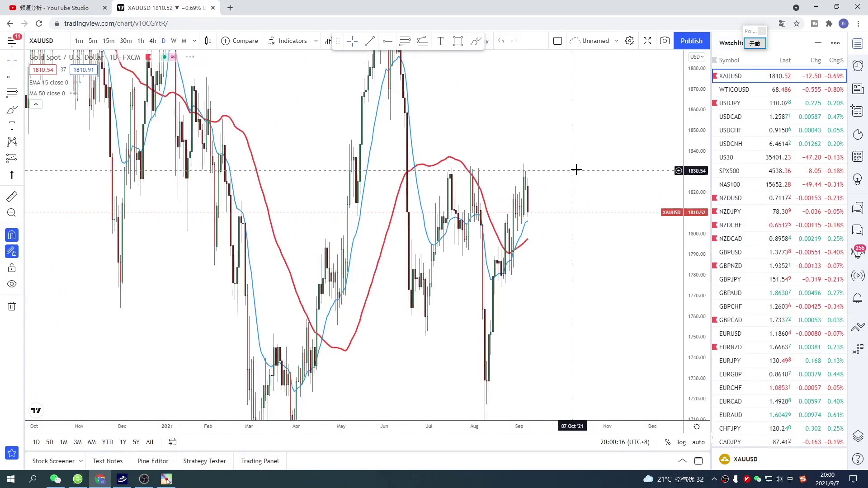Image resolution: width=868 pixels, height=488 pixels.
Task: Take a chart snapshot with camera icon
Action: tap(665, 41)
